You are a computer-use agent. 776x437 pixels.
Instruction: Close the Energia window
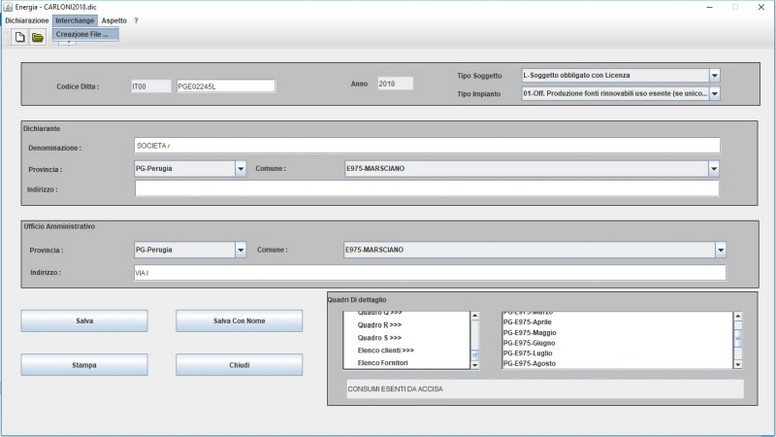click(761, 7)
